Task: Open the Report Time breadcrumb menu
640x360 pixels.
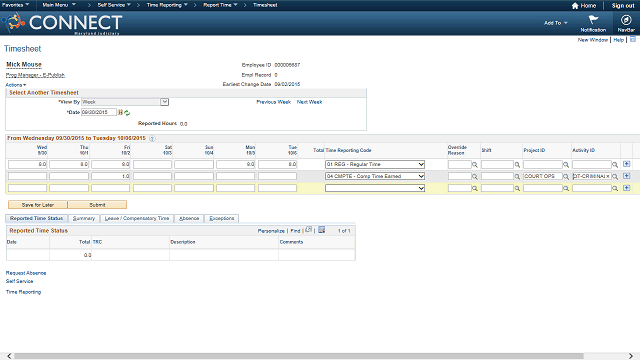Action: tap(220, 5)
